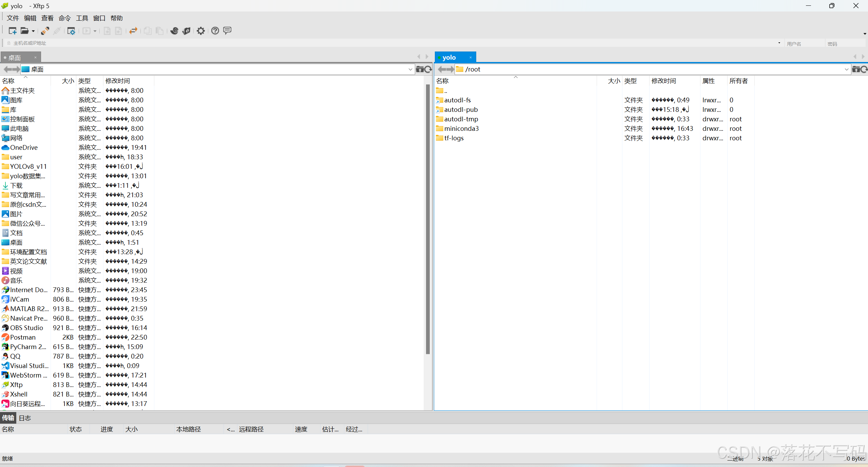868x467 pixels.
Task: Go forward in the remote /root pane
Action: 450,69
